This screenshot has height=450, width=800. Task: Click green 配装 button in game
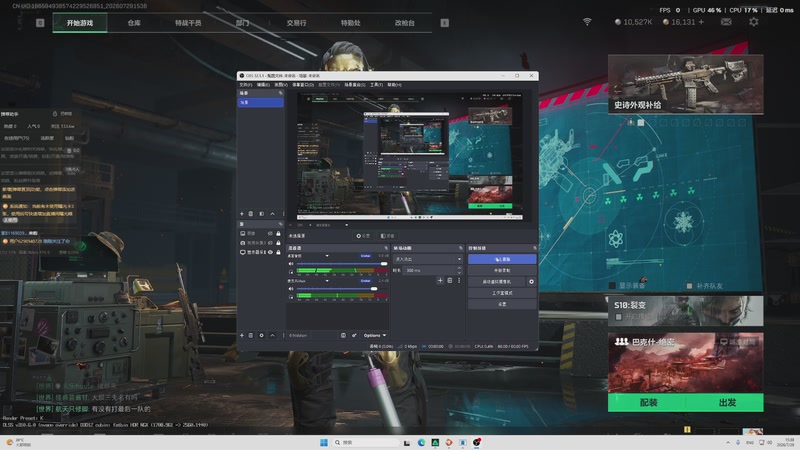coord(647,403)
